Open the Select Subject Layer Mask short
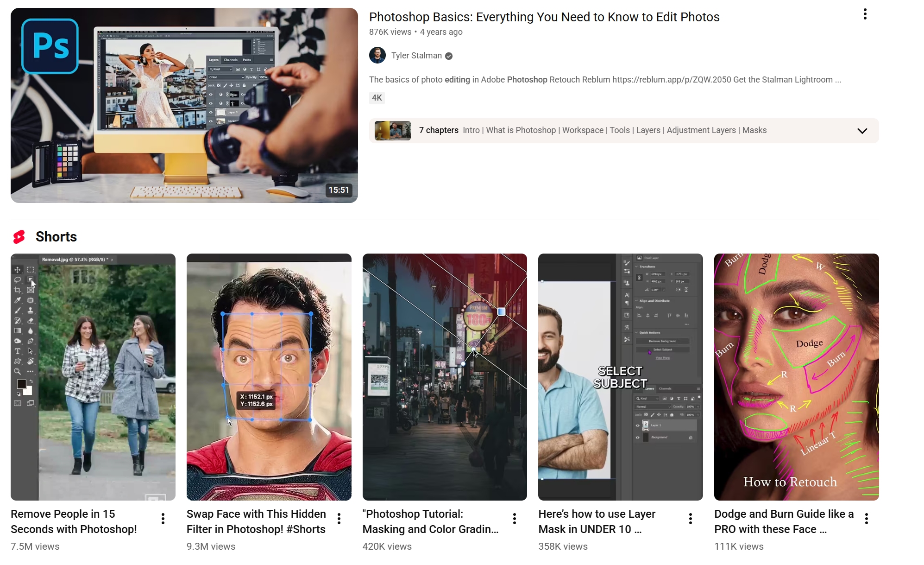 click(x=620, y=376)
